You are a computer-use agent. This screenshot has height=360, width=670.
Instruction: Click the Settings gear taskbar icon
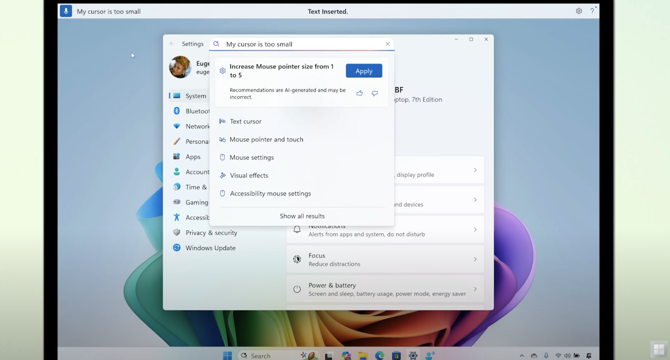pos(413,355)
